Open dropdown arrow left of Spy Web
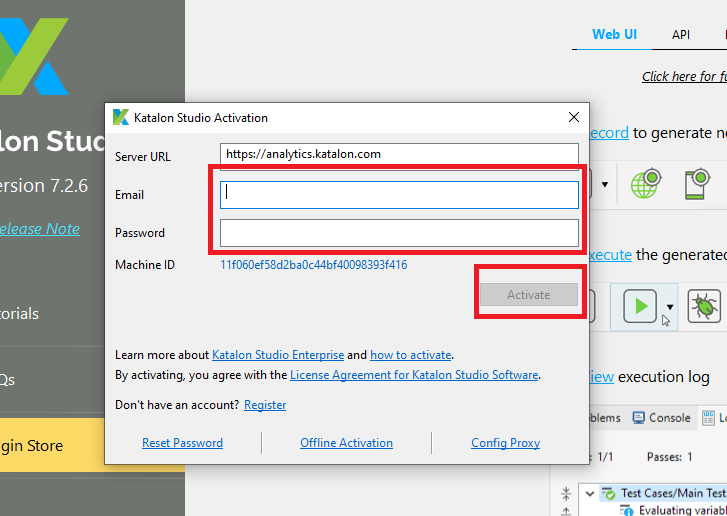The height and width of the screenshot is (516, 727). click(605, 184)
